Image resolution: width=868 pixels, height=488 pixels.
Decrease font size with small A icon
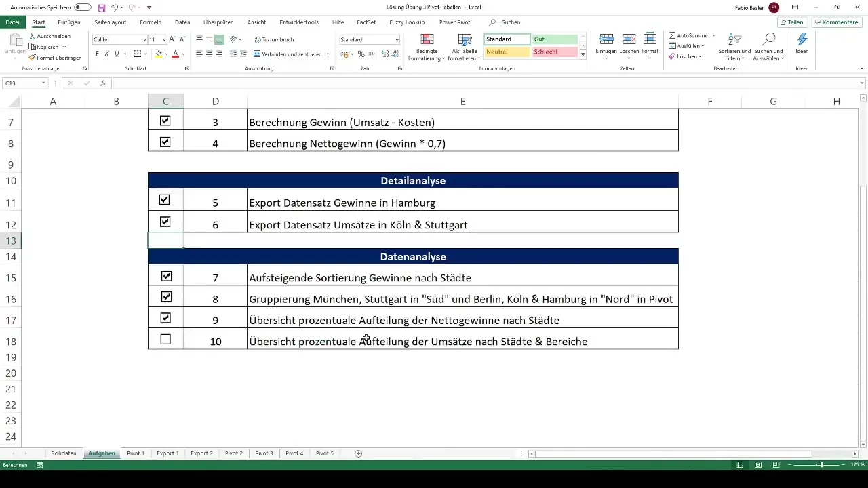coord(182,39)
